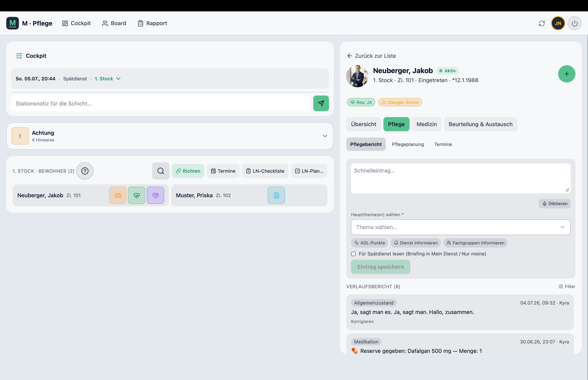Open the Board navigation item
The image size is (588, 380).
click(114, 23)
